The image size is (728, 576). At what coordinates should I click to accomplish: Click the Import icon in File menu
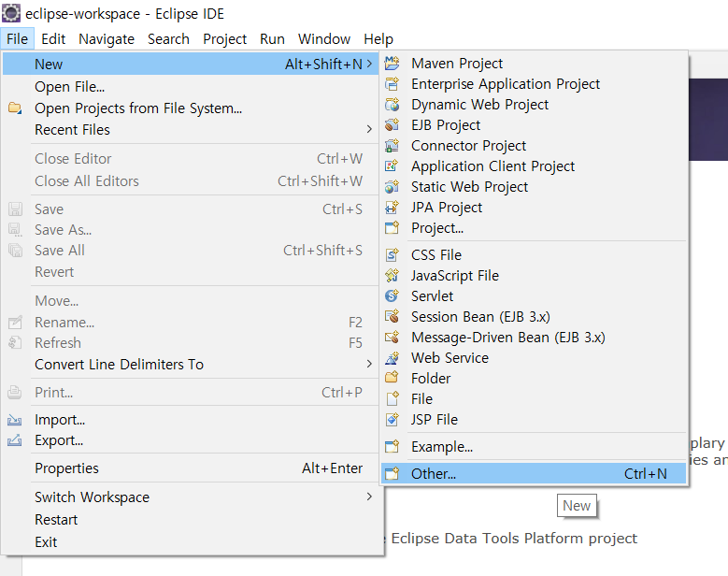tap(14, 420)
